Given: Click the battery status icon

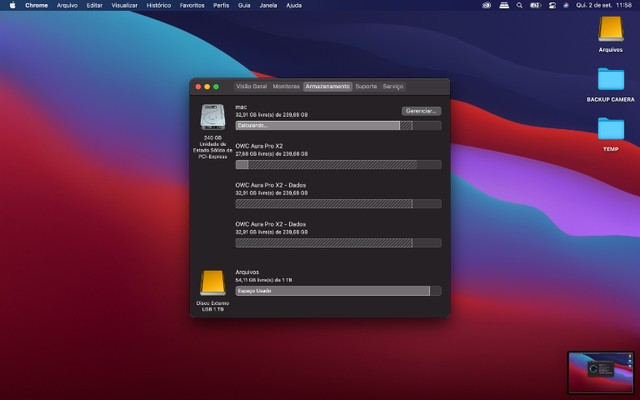Looking at the screenshot, I should [536, 5].
